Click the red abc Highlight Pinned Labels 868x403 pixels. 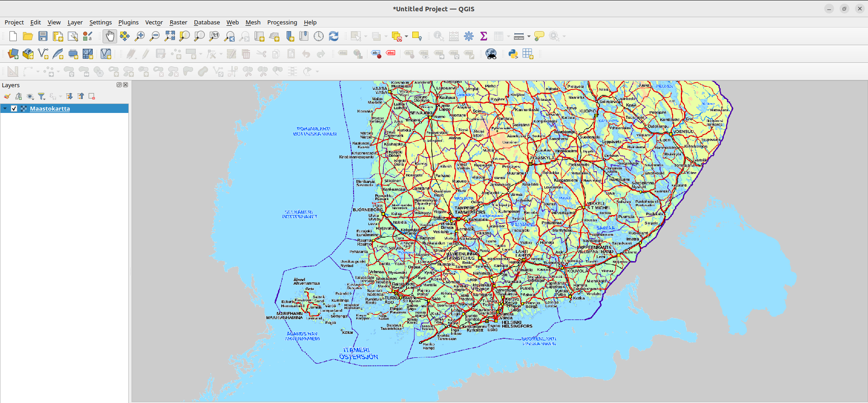(x=391, y=53)
